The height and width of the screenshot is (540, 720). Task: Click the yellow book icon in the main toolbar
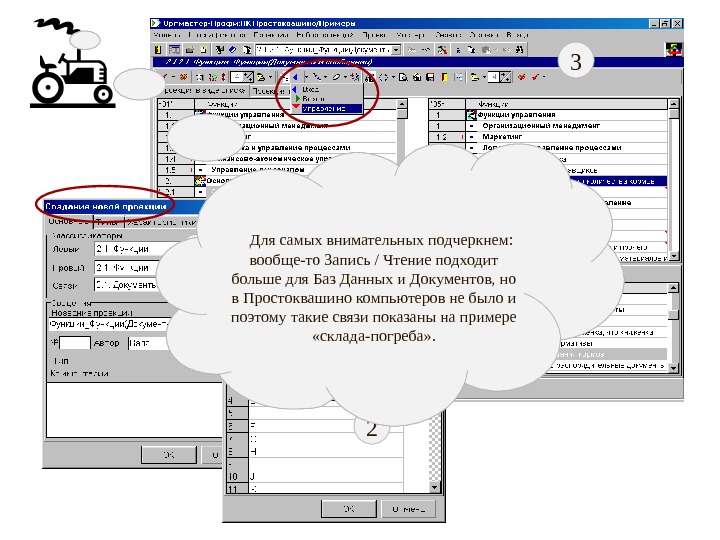click(x=158, y=50)
